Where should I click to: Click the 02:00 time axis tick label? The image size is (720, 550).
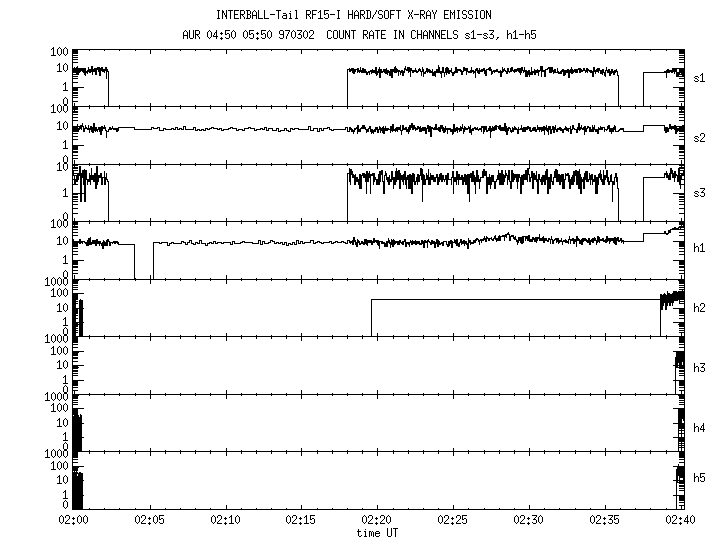74,520
